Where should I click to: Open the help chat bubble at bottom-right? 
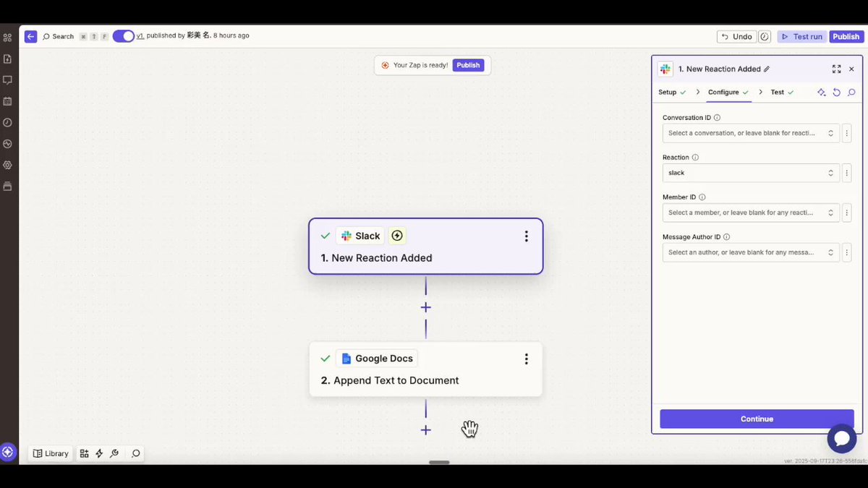842,439
